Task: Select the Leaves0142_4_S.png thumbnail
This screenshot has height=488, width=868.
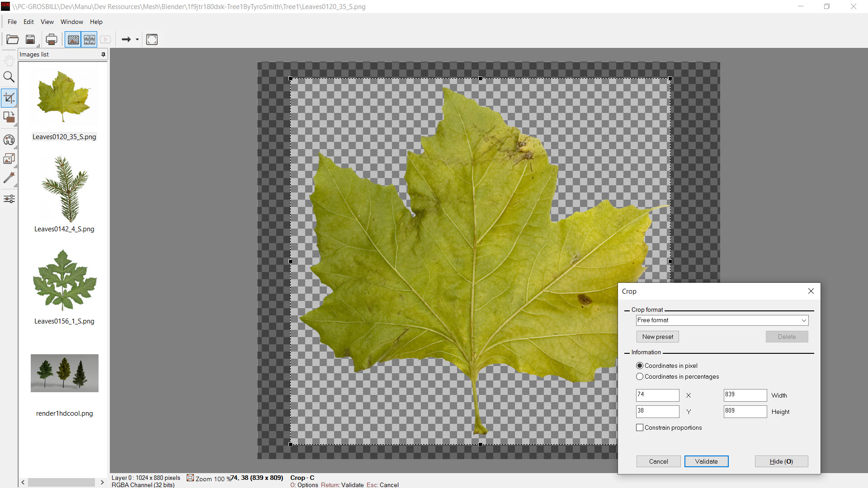Action: [x=64, y=189]
